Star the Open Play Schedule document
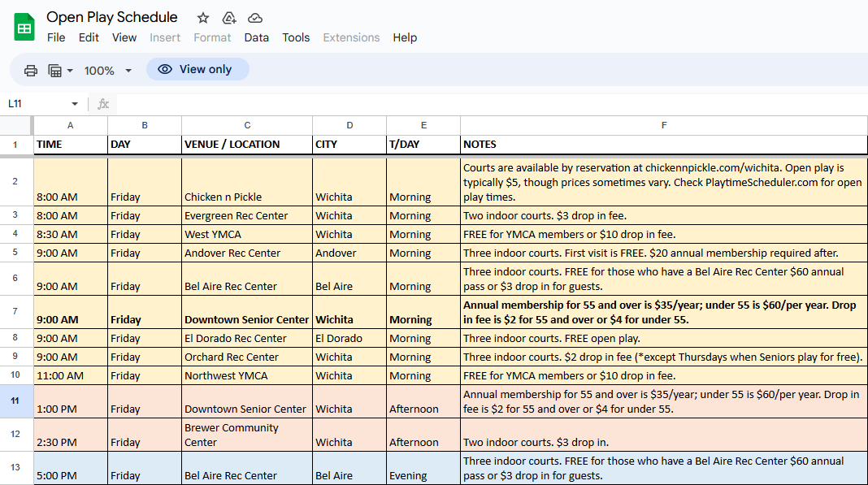 point(203,18)
